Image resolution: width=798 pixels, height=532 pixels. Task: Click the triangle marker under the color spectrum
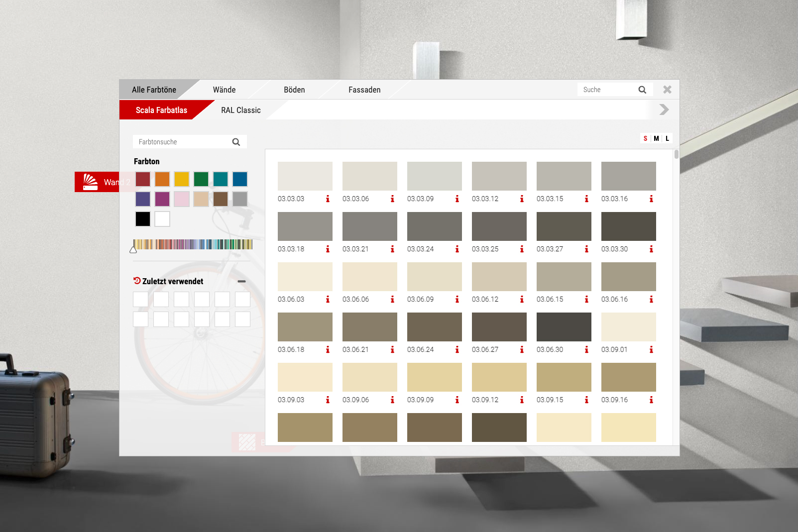pos(133,250)
